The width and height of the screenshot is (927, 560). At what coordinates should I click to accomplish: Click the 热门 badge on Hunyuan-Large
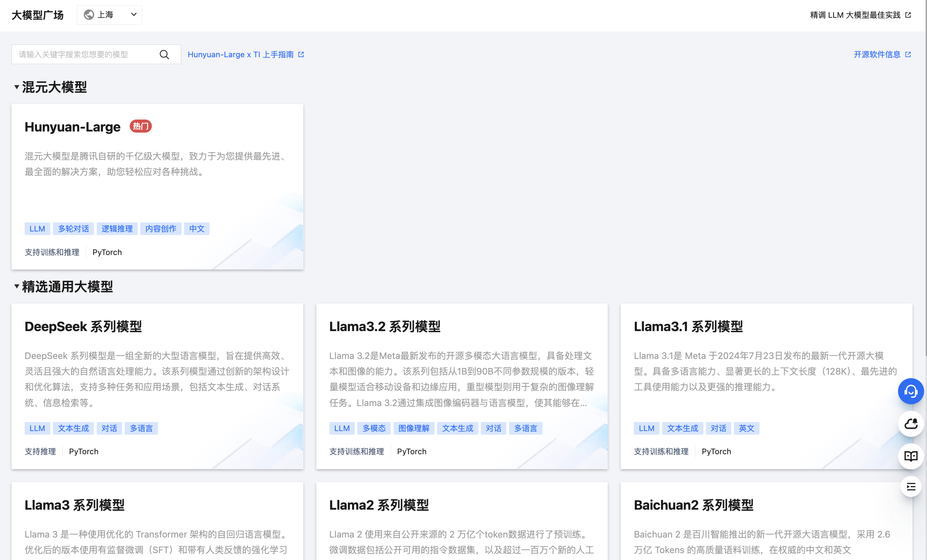point(141,126)
